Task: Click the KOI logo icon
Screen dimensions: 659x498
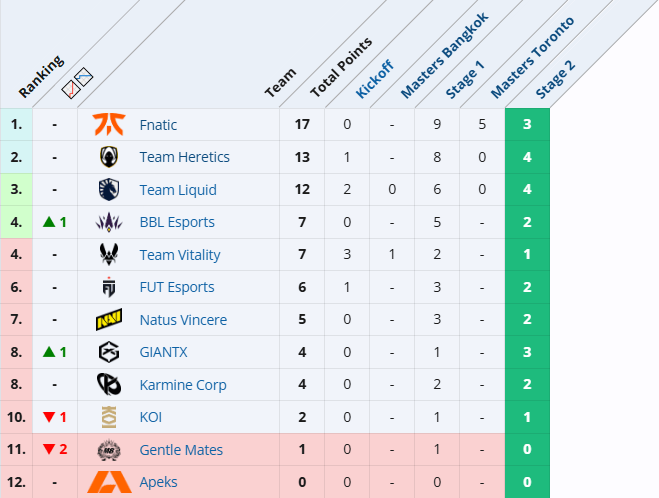Action: coord(109,417)
